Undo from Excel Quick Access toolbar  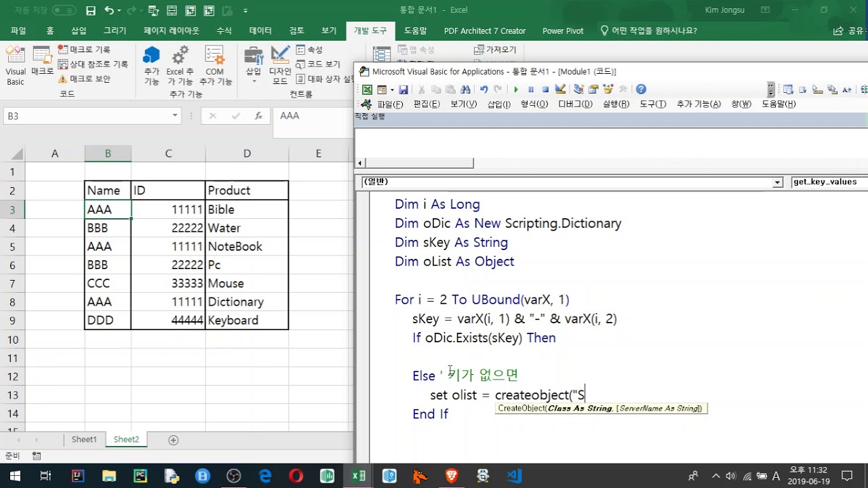point(109,11)
